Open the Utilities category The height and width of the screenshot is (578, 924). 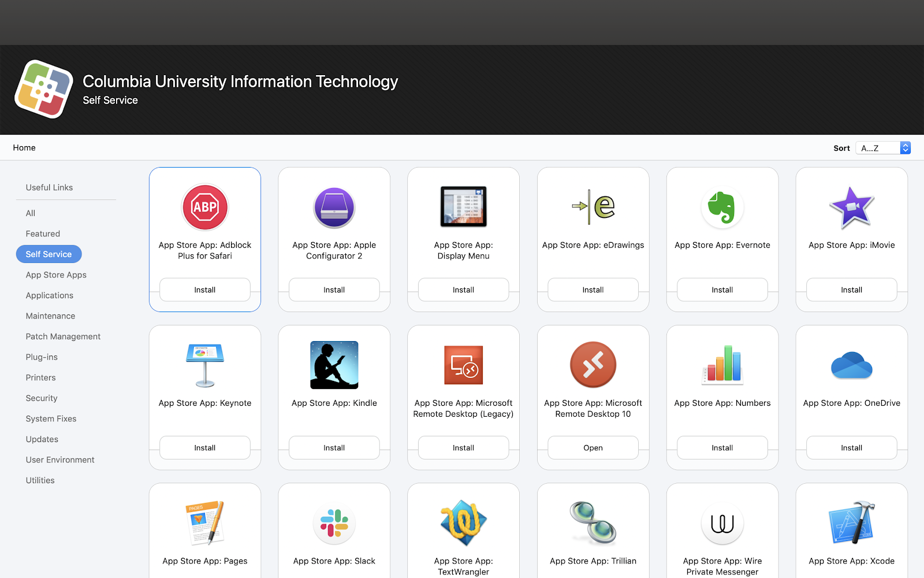[40, 480]
